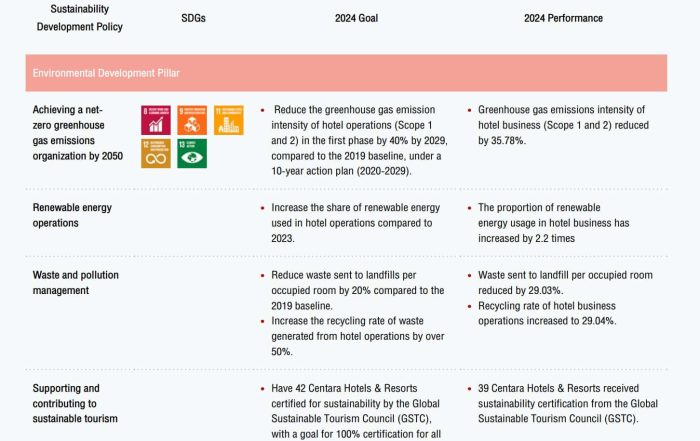
Task: Click the increased by 2.2 times text
Action: point(554,223)
